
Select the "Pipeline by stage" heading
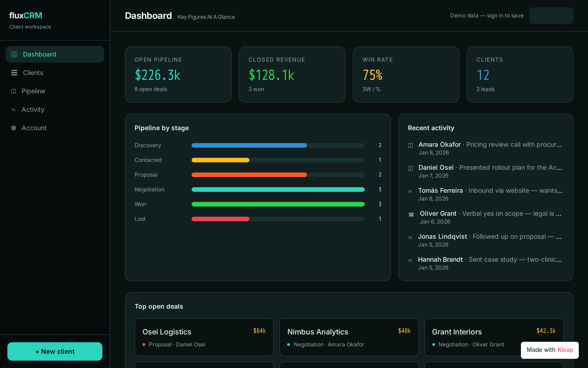161,128
